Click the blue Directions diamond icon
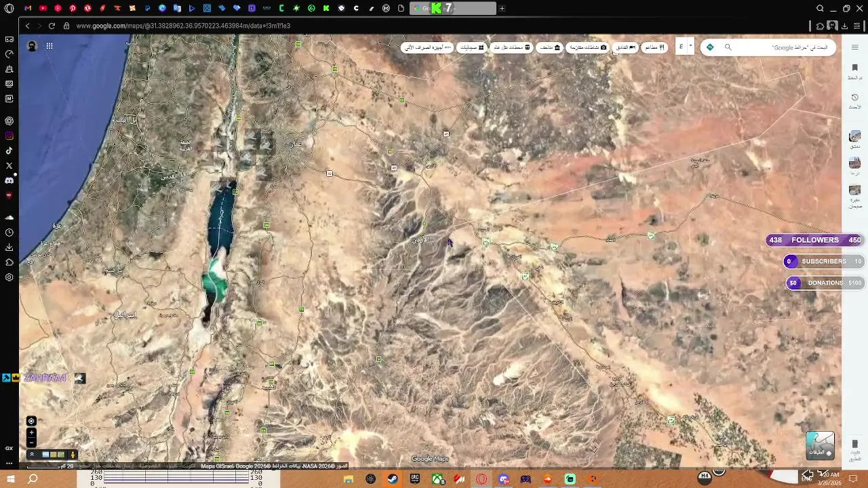The image size is (868, 488). click(x=710, y=47)
